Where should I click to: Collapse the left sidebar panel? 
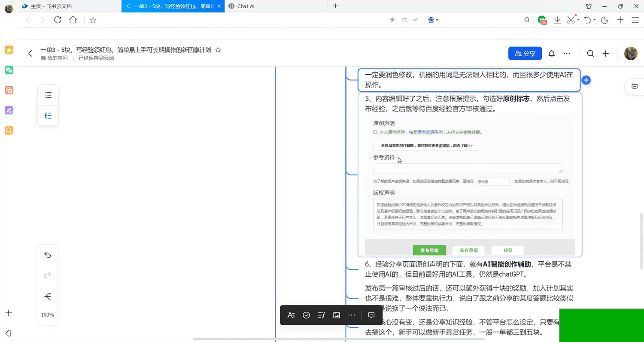point(9,333)
